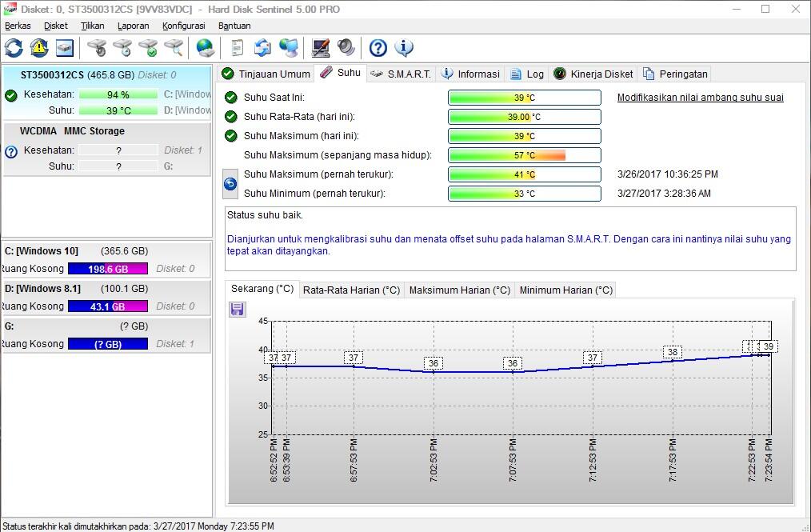Click the measured minimum 33 °C gauge
Image resolution: width=811 pixels, height=532 pixels.
click(525, 194)
